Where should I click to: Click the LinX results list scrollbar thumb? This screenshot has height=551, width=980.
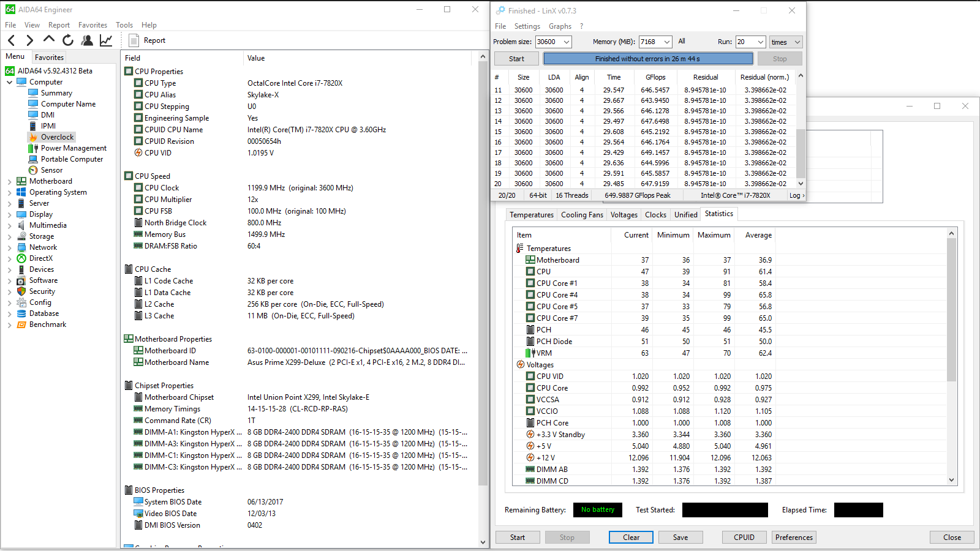[x=801, y=153]
